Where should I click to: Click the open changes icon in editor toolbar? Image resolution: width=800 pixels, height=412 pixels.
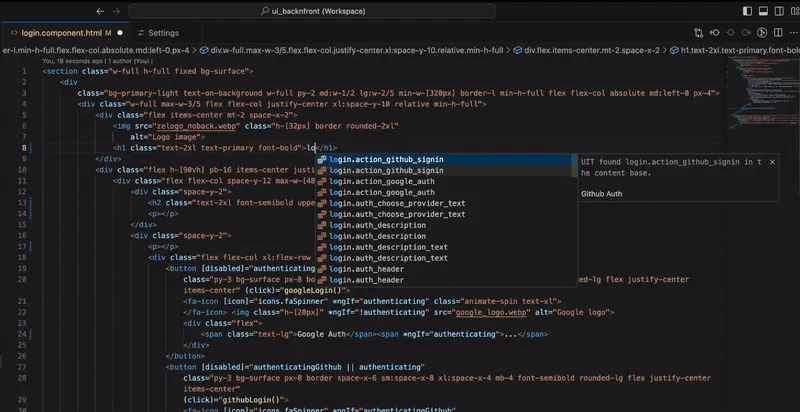(x=698, y=33)
